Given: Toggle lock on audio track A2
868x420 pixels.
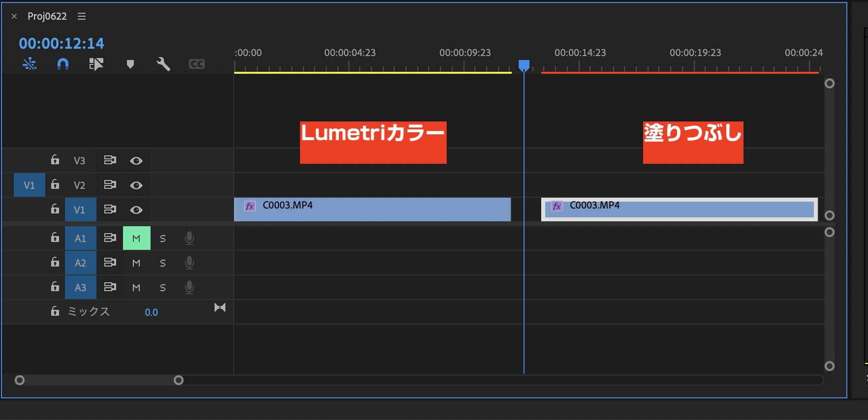Looking at the screenshot, I should pos(55,262).
